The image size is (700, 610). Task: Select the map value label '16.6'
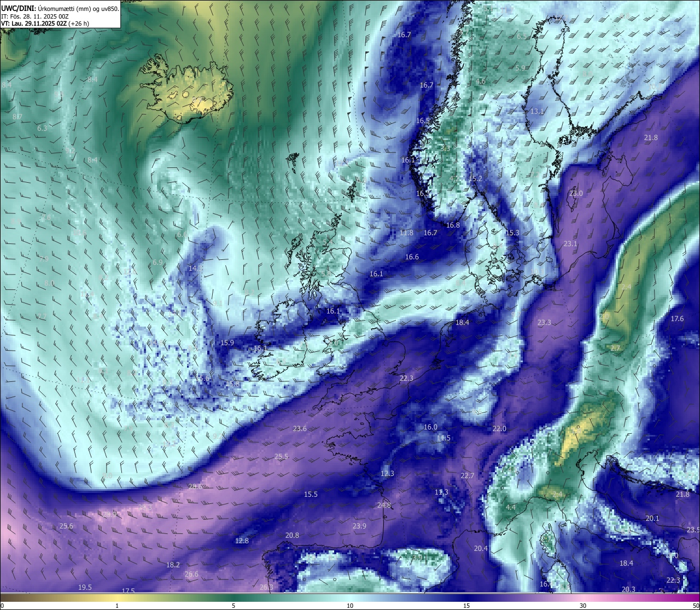coord(412,257)
